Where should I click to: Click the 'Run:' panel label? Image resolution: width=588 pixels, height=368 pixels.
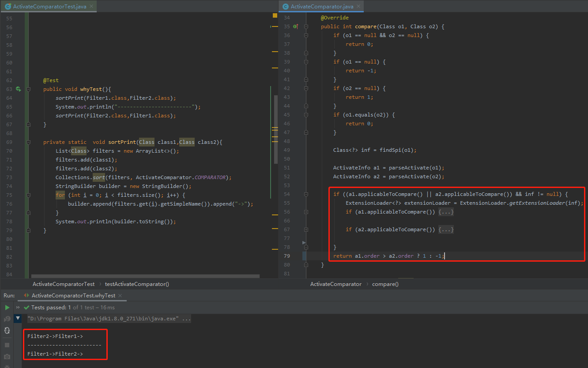pyautogui.click(x=9, y=296)
